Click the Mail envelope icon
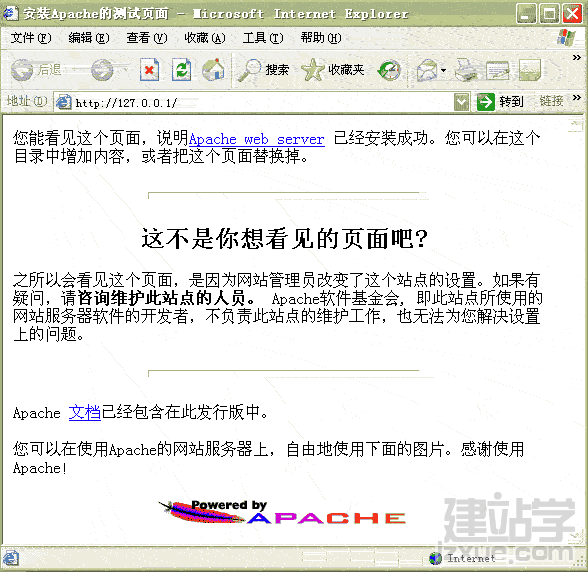This screenshot has width=588, height=572. pyautogui.click(x=427, y=70)
